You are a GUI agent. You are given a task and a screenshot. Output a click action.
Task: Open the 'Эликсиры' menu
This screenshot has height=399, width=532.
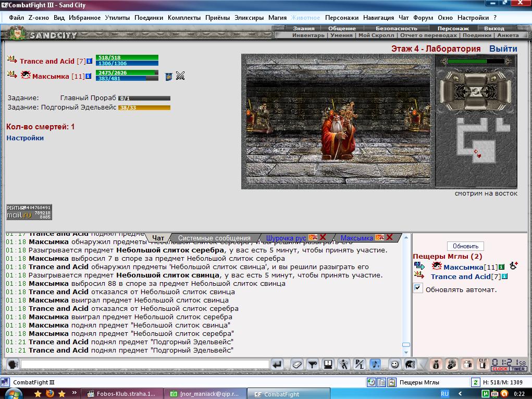pos(249,18)
